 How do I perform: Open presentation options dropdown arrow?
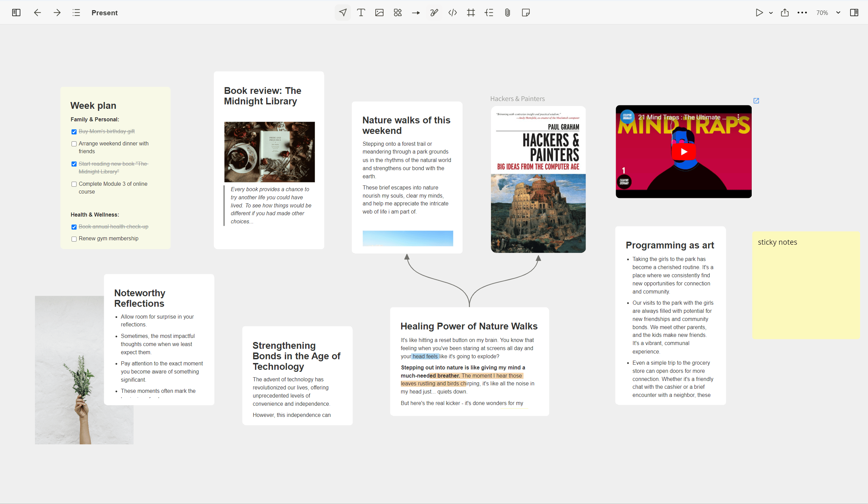coord(771,13)
